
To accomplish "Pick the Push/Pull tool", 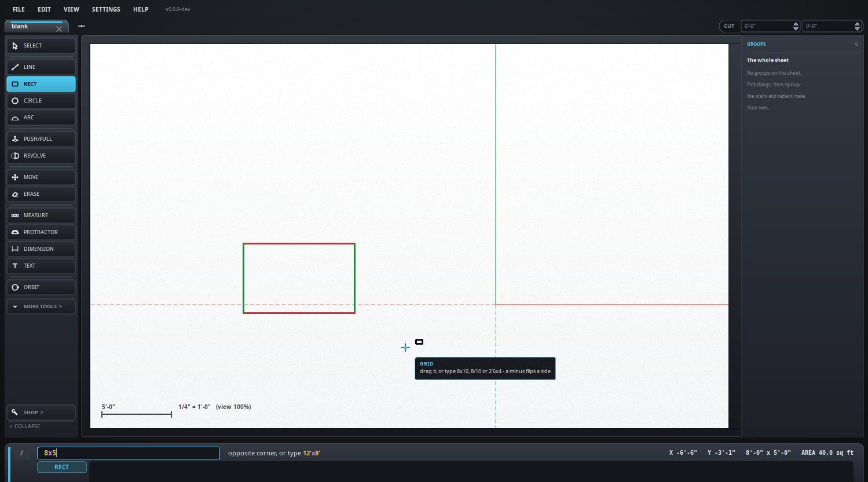I will click(x=41, y=139).
